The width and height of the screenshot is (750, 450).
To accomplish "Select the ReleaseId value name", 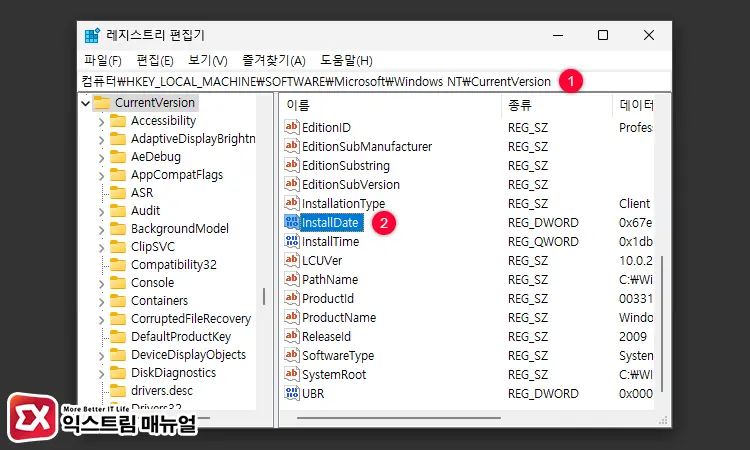I will pos(326,337).
